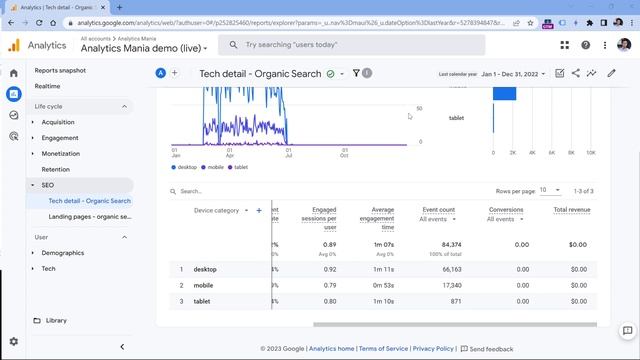Image resolution: width=640 pixels, height=360 pixels.
Task: Open the Analytics more options menu
Action: [x=605, y=45]
